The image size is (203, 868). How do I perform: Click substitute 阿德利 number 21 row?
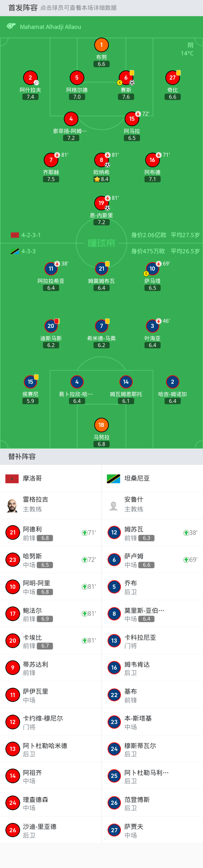tap(50, 533)
